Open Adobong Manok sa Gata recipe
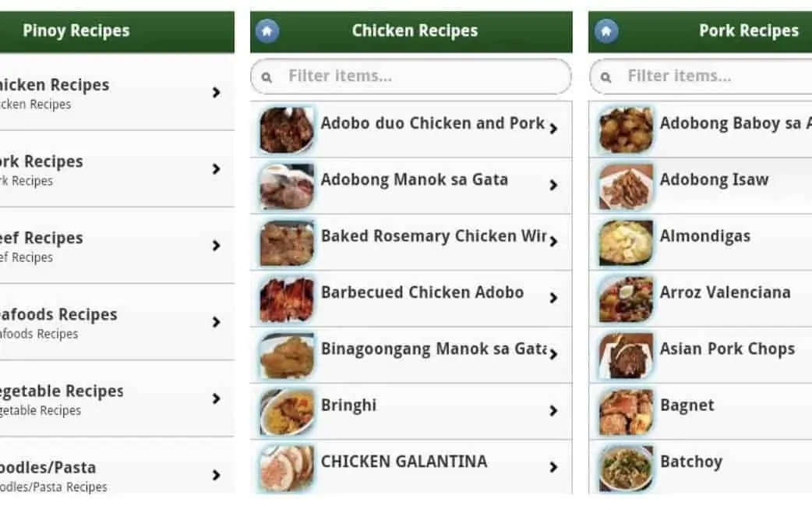Screen dimensions: 812x510 click(x=414, y=180)
